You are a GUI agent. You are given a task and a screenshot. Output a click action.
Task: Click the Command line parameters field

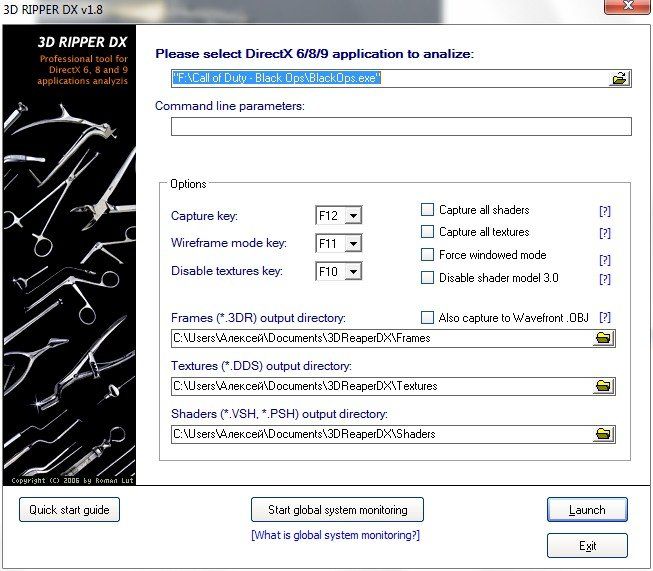coord(401,126)
